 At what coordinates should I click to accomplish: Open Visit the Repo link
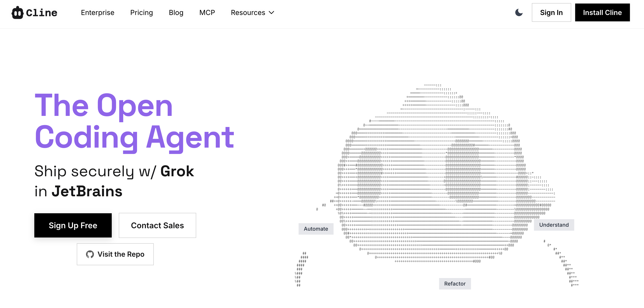[x=121, y=254]
